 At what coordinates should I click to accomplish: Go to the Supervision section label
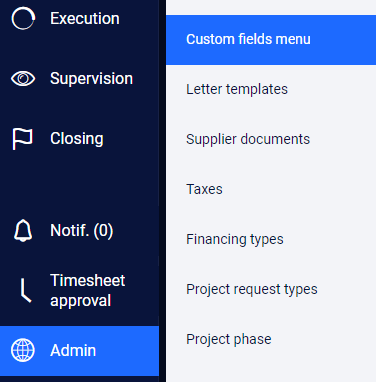pyautogui.click(x=91, y=79)
